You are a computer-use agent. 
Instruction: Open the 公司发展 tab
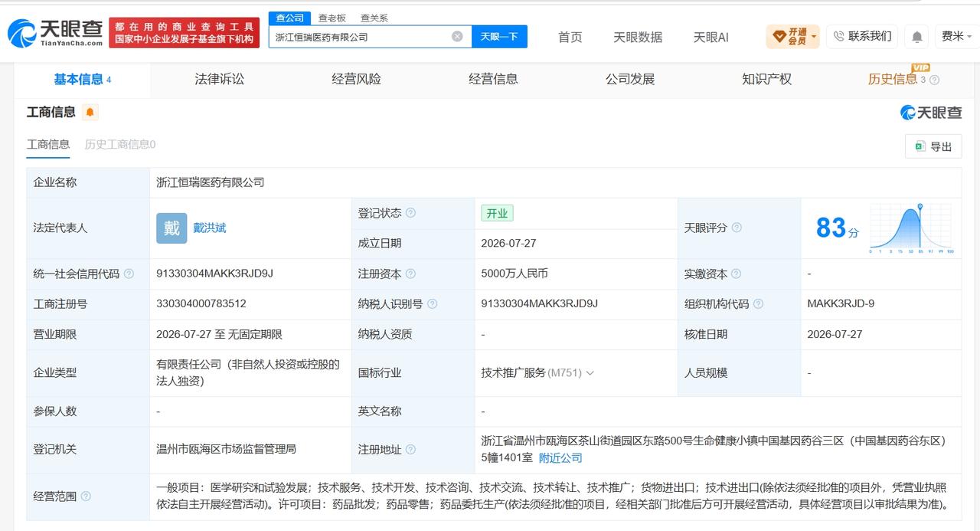pyautogui.click(x=630, y=79)
